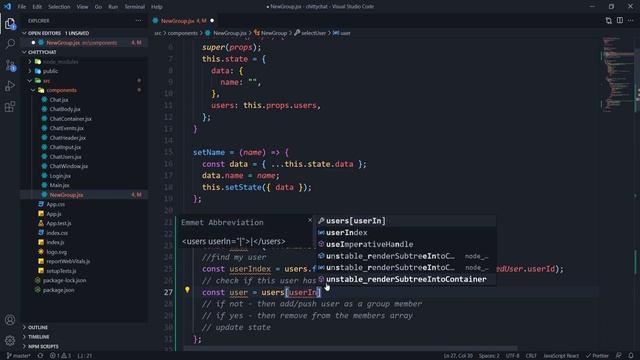This screenshot has height=360, width=640.
Task: Click the master branch indicator in status bar
Action: (18, 356)
